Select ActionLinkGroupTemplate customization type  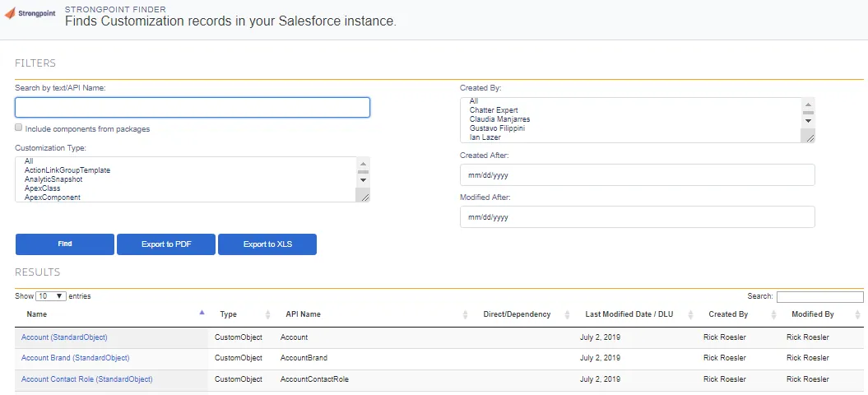point(67,170)
